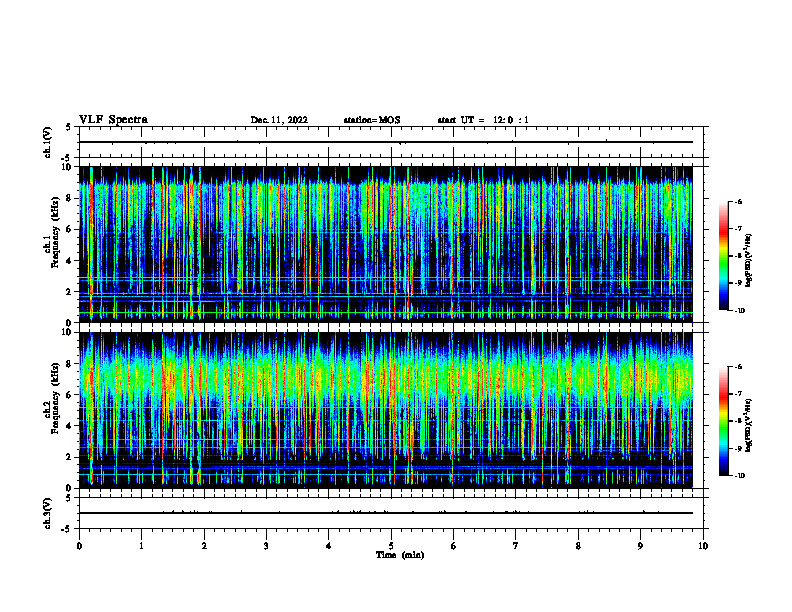Click the "-6" label on ch.1 color bar
Screen dimensions: 792x612
(x=739, y=201)
